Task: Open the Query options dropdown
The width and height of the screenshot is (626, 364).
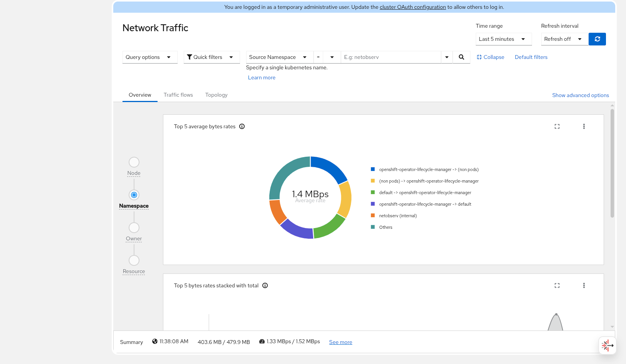Action: (149, 57)
